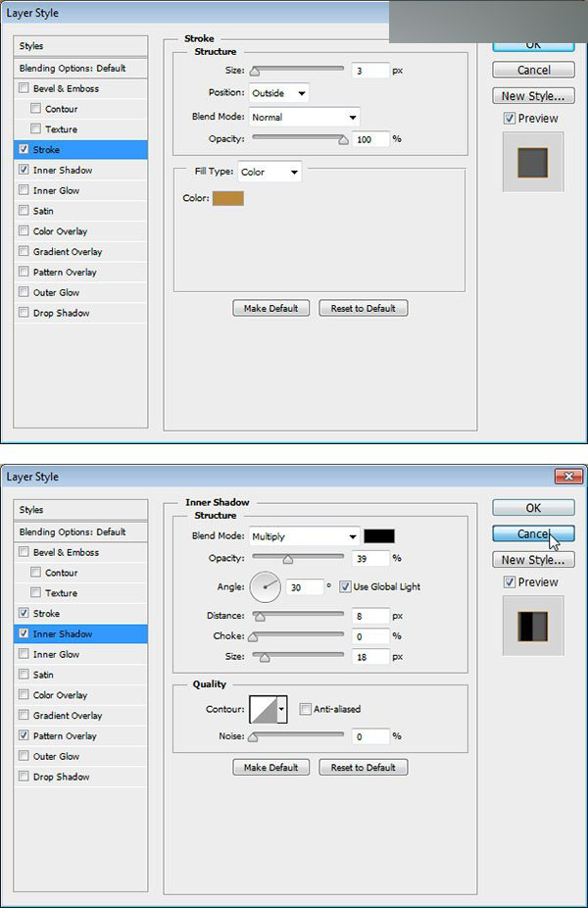
Task: Open stroke Blend Mode dropdown set to Normal
Action: [x=305, y=117]
